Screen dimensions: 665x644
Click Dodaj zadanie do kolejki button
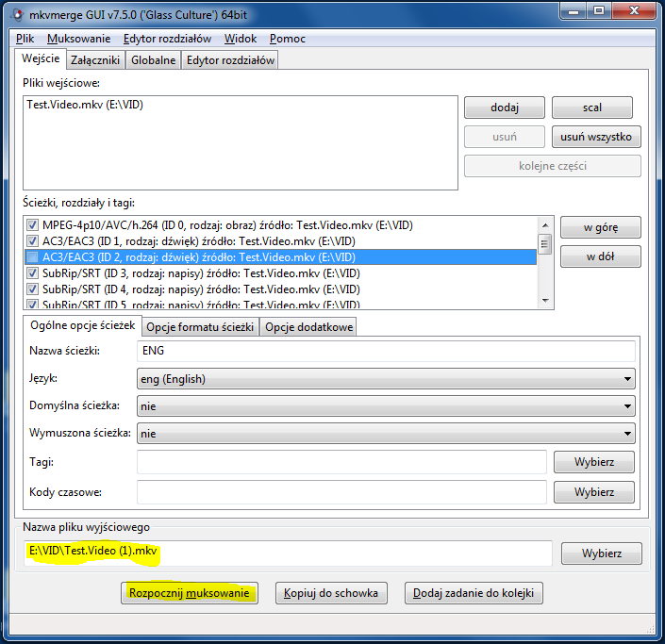(x=474, y=593)
